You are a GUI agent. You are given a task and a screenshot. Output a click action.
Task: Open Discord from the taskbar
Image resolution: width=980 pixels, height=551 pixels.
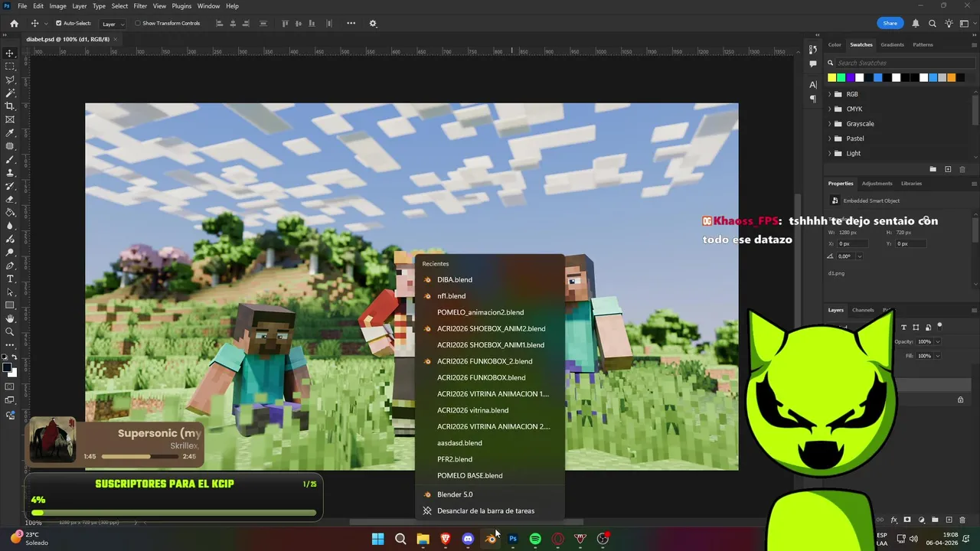pos(468,539)
